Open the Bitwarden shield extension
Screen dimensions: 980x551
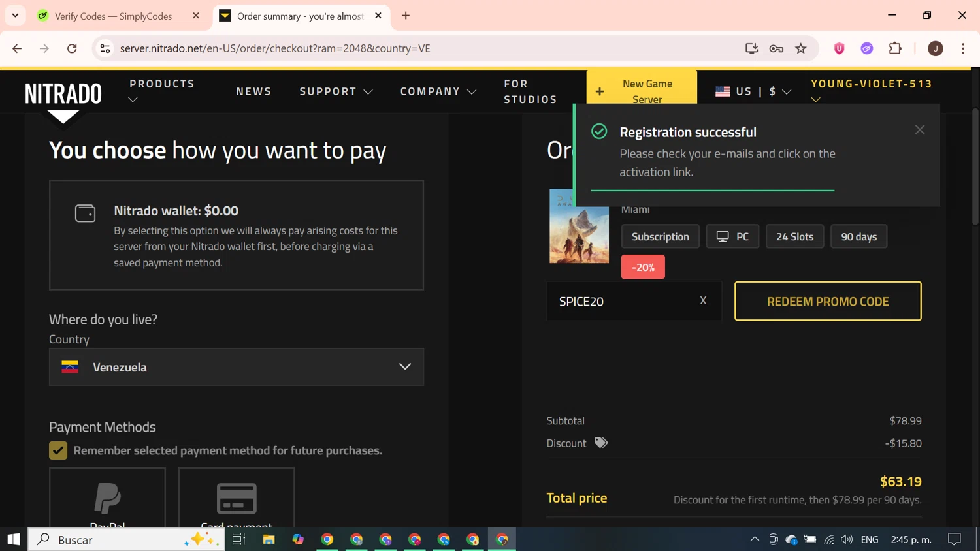[x=840, y=48]
